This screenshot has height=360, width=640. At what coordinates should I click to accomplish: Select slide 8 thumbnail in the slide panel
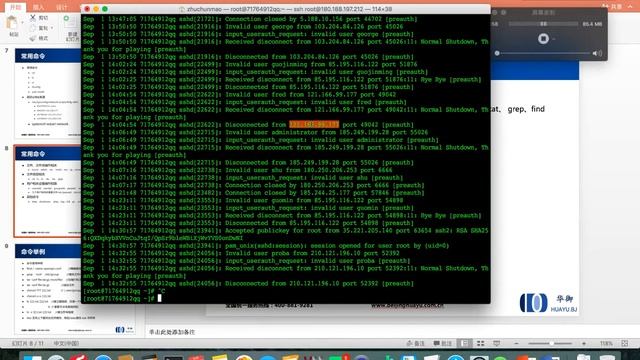coord(48,191)
